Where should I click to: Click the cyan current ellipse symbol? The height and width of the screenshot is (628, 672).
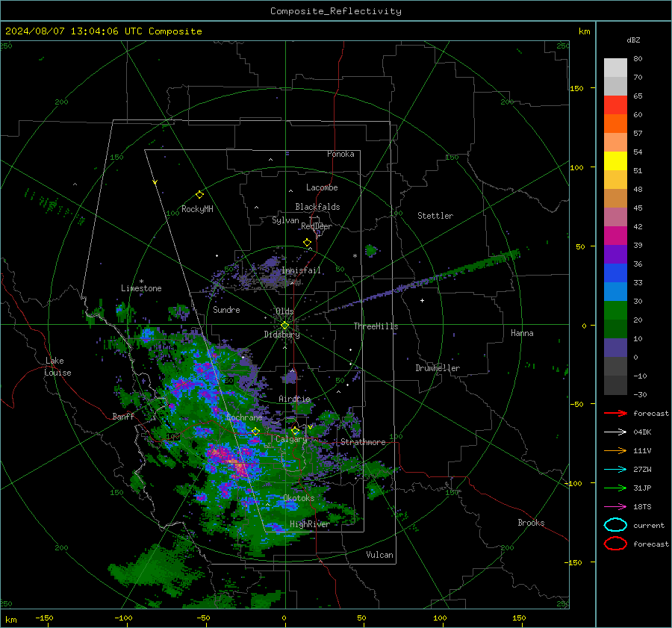click(615, 525)
